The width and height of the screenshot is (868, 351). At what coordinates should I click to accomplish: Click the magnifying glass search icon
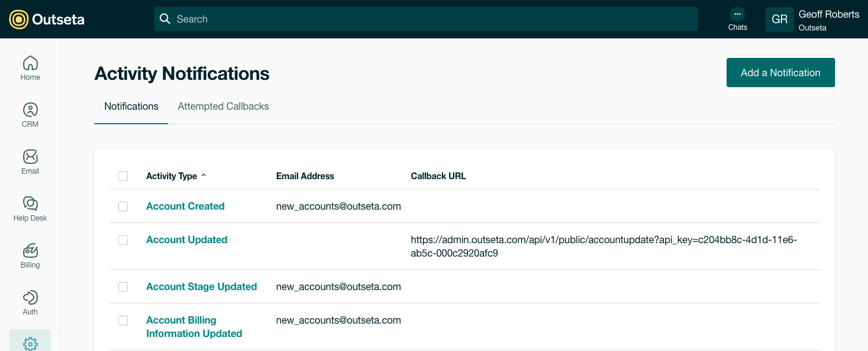(x=165, y=19)
